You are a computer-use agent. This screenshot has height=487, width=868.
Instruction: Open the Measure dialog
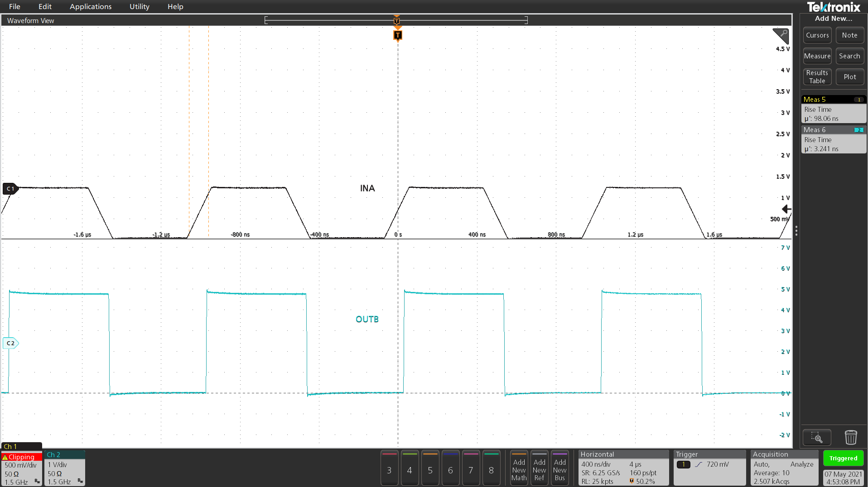[x=817, y=56]
